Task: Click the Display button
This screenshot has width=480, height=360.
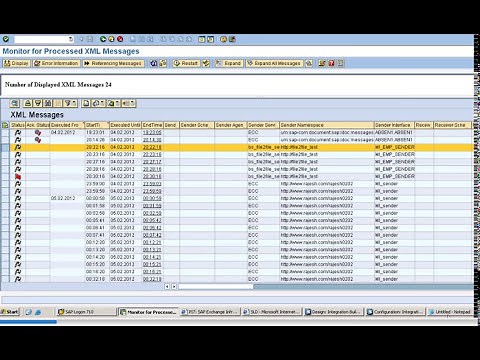Action: pos(16,63)
